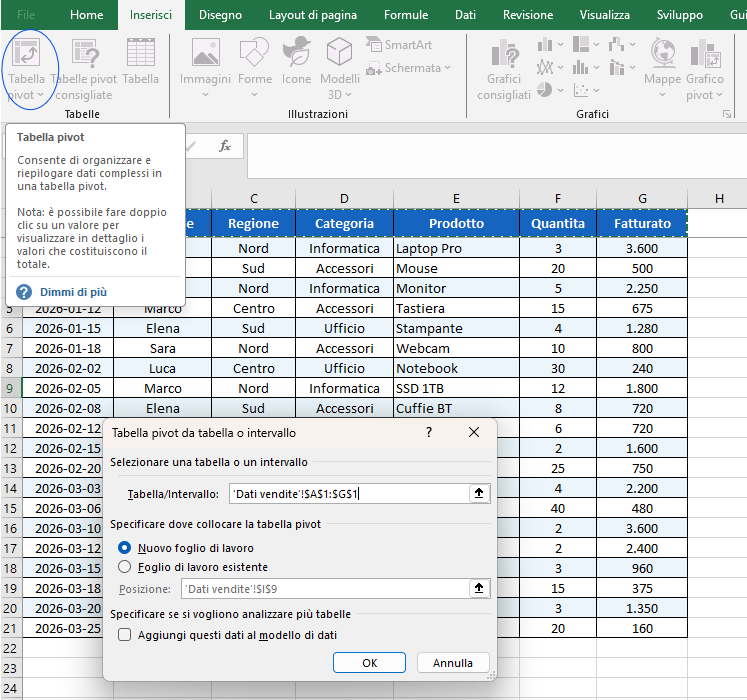Click the Regione header cell
747x700 pixels.
click(x=253, y=223)
